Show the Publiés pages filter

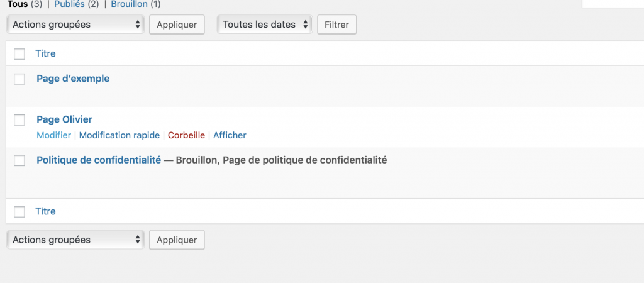69,4
